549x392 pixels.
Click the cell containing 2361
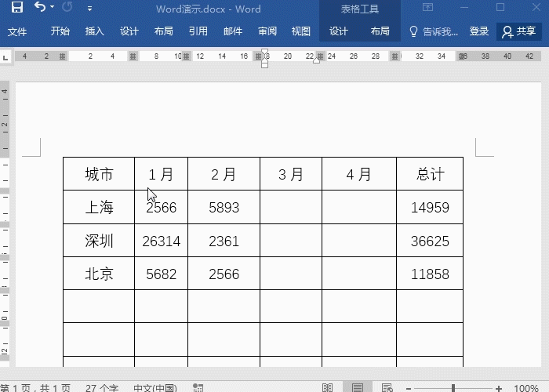[x=224, y=241]
